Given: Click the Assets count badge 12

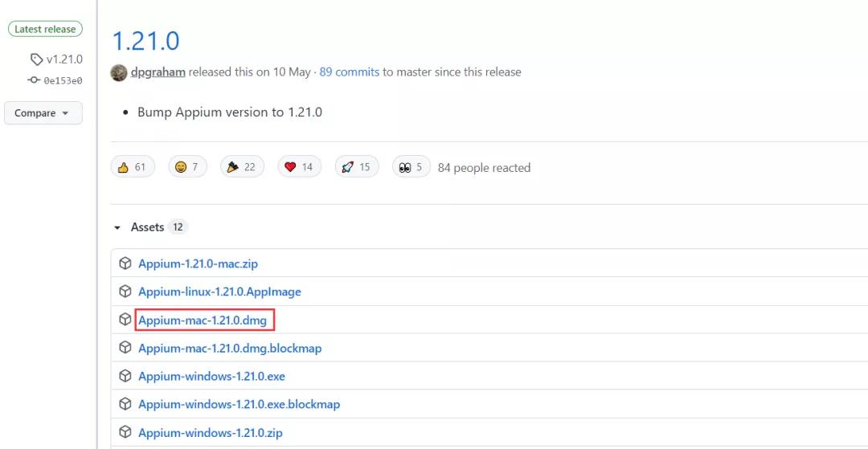Looking at the screenshot, I should coord(178,227).
